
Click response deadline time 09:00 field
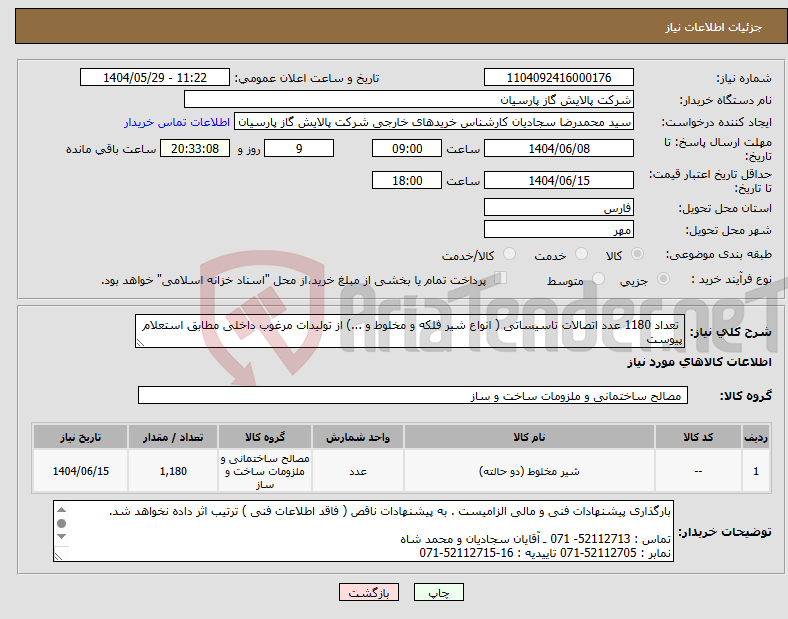407,149
